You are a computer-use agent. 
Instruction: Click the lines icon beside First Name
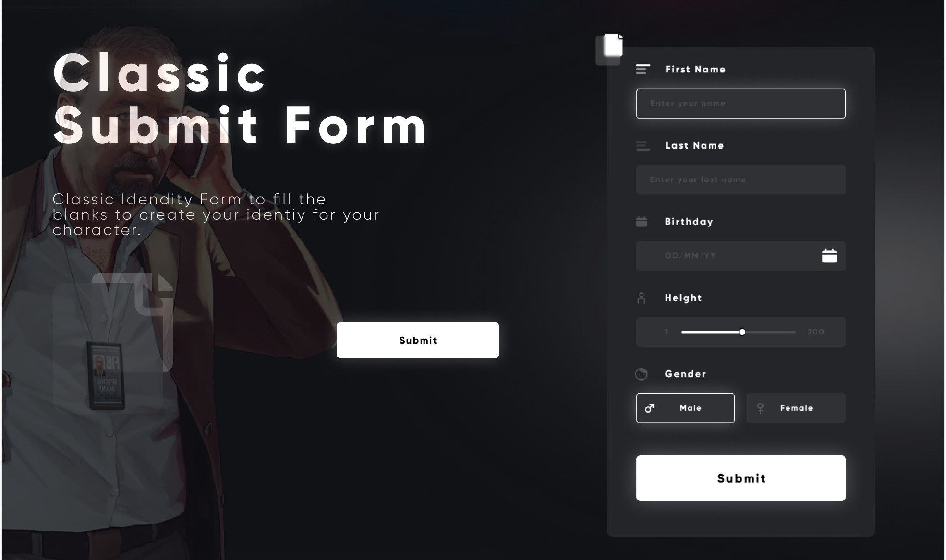click(x=643, y=70)
